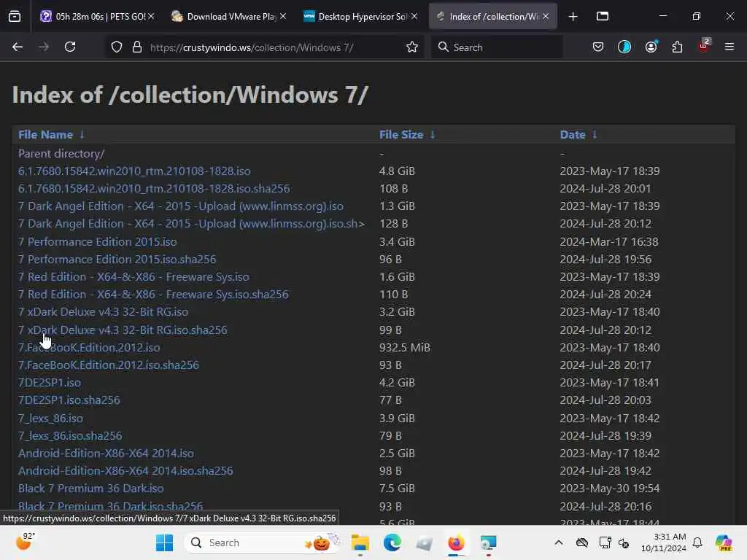The height and width of the screenshot is (560, 747).
Task: Open Copilot preview icon in the taskbar
Action: tap(724, 542)
